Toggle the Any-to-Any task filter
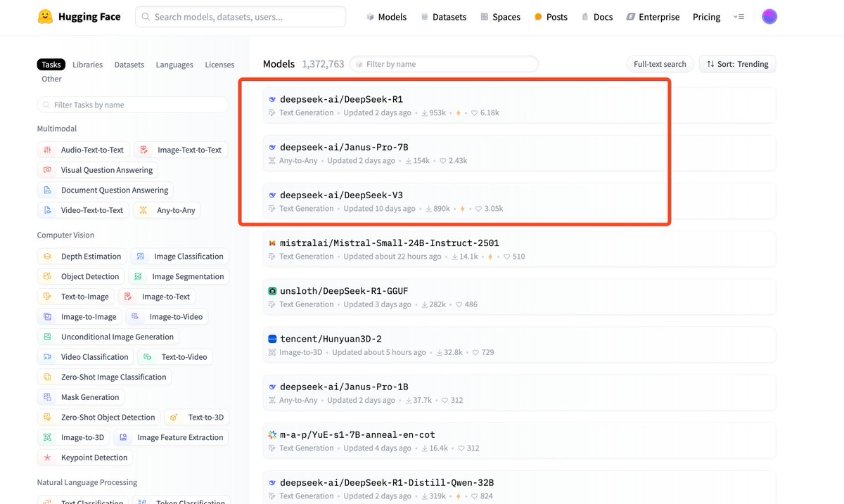 point(167,210)
